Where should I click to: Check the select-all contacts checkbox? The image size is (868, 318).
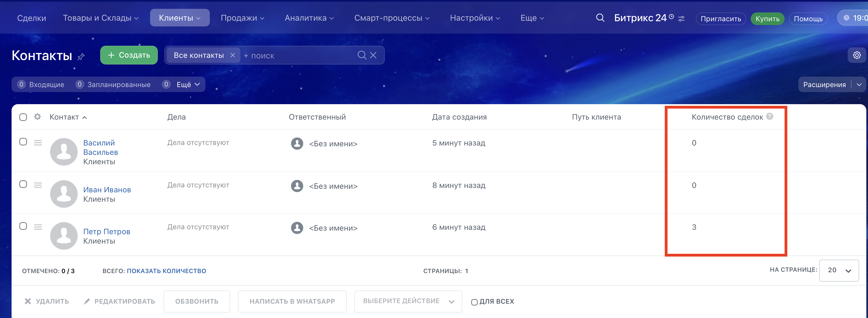pos(23,117)
